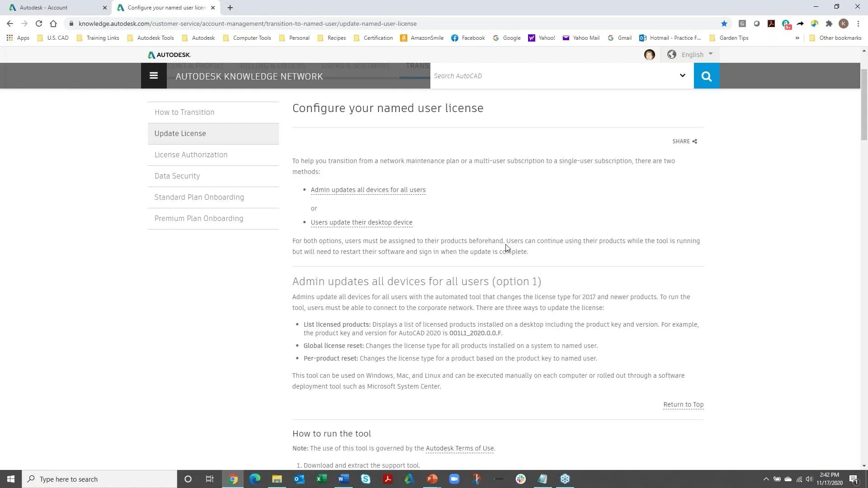Open new browser tab
The width and height of the screenshot is (868, 488).
pos(230,8)
